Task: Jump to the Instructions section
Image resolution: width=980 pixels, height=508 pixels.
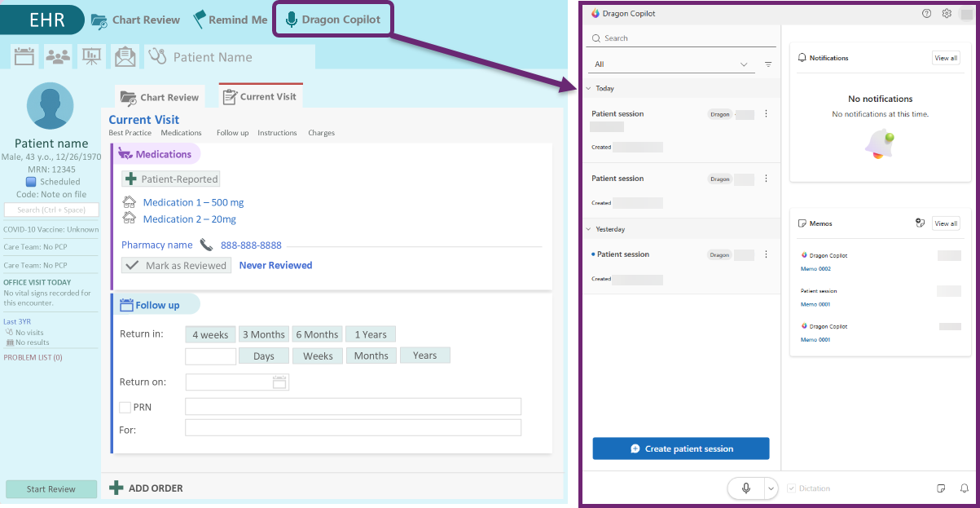Action: tap(277, 133)
